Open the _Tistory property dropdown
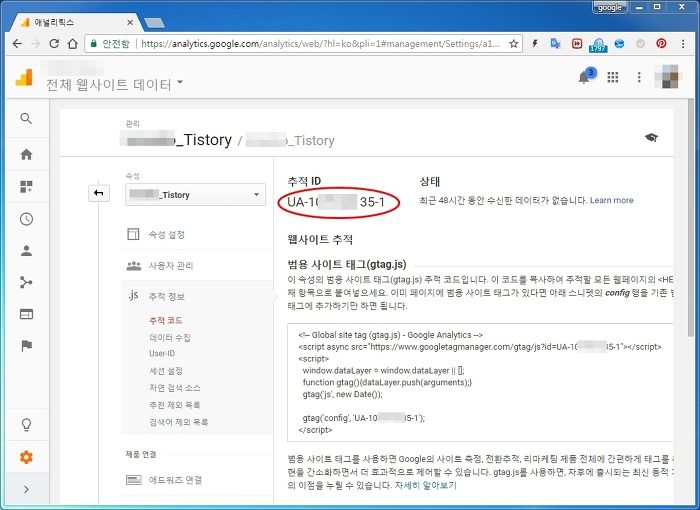The width and height of the screenshot is (700, 510). pos(196,195)
